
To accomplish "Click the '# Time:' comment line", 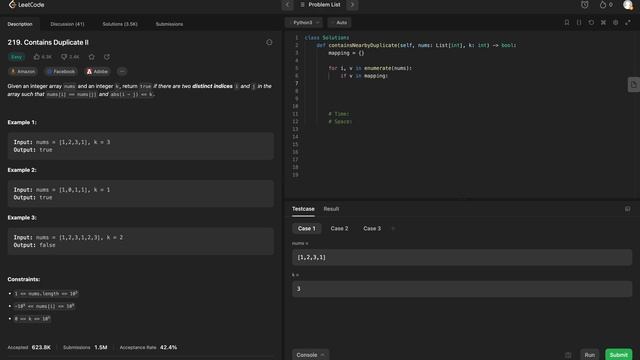I will tap(339, 114).
